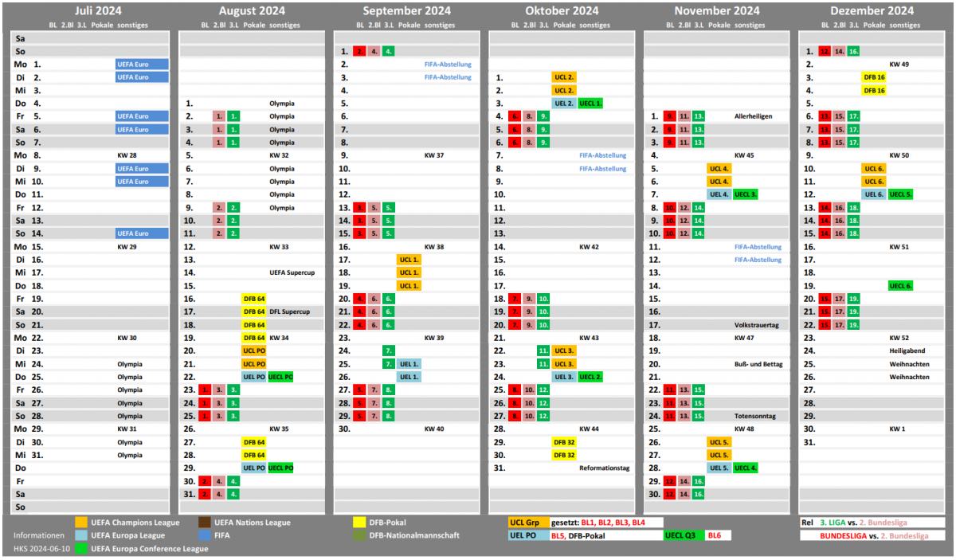Select the 'UECL 3.' cell in November
This screenshot has height=560, width=956.
746,194
